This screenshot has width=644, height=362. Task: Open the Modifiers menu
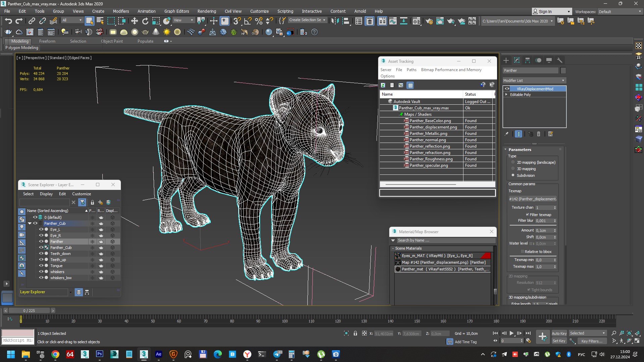pyautogui.click(x=121, y=11)
